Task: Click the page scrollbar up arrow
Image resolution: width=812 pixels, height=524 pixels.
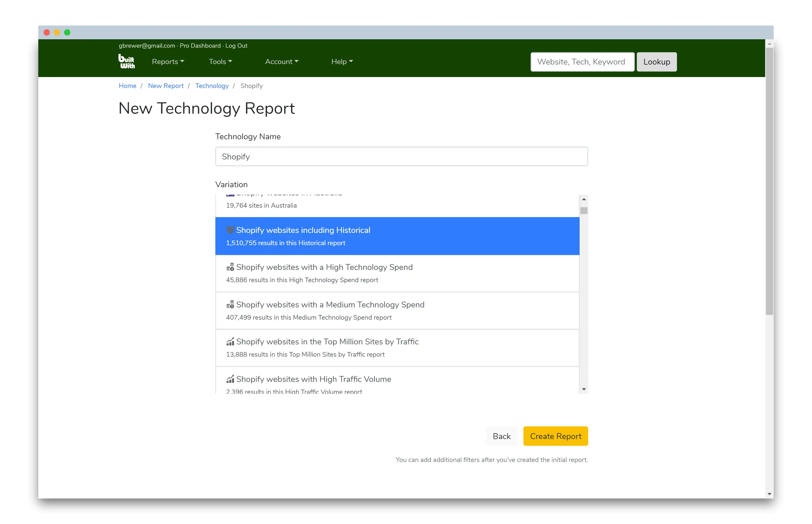Action: pyautogui.click(x=769, y=44)
